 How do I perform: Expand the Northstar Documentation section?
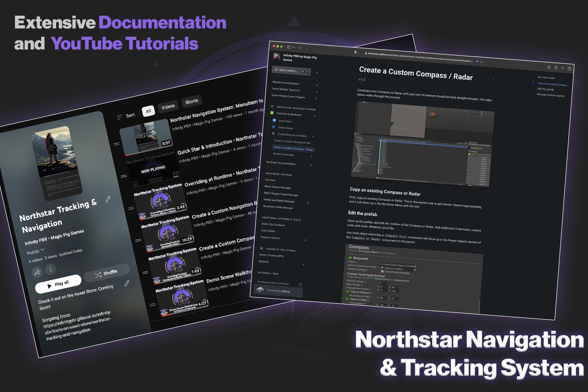311,165
